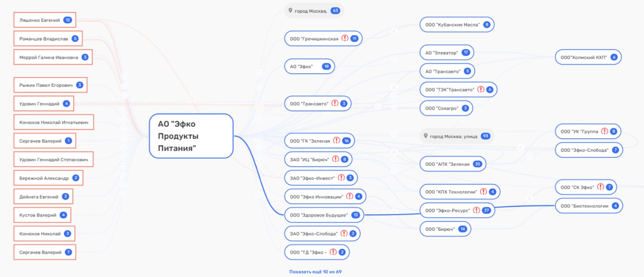Select person node Кустов Валерий
Viewport: 644px width, 277px height.
[x=42, y=215]
